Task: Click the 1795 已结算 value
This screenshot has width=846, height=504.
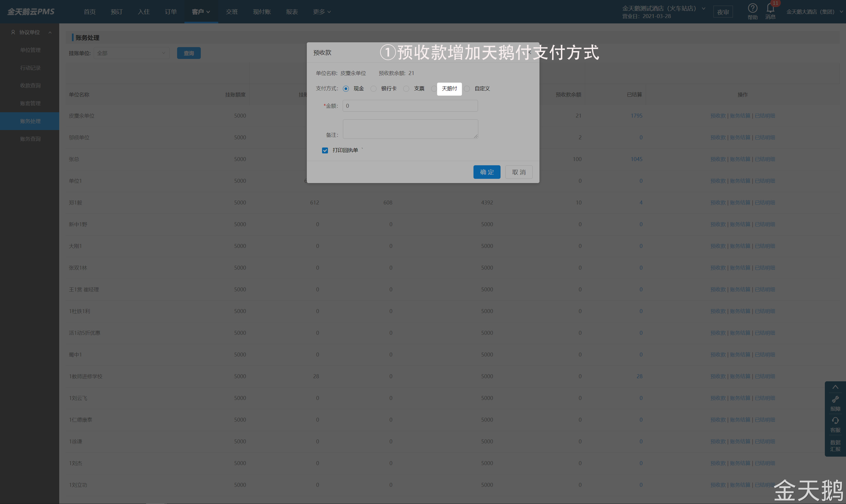Action: click(x=636, y=116)
